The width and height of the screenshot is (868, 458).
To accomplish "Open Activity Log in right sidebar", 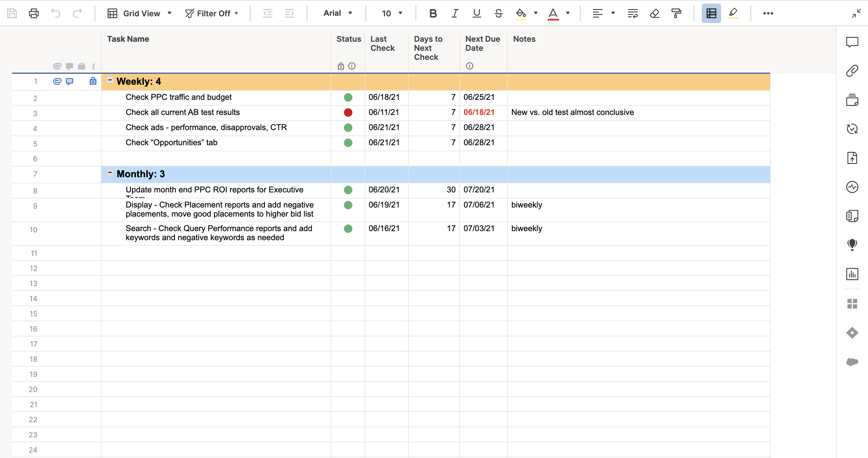I will pos(852,187).
